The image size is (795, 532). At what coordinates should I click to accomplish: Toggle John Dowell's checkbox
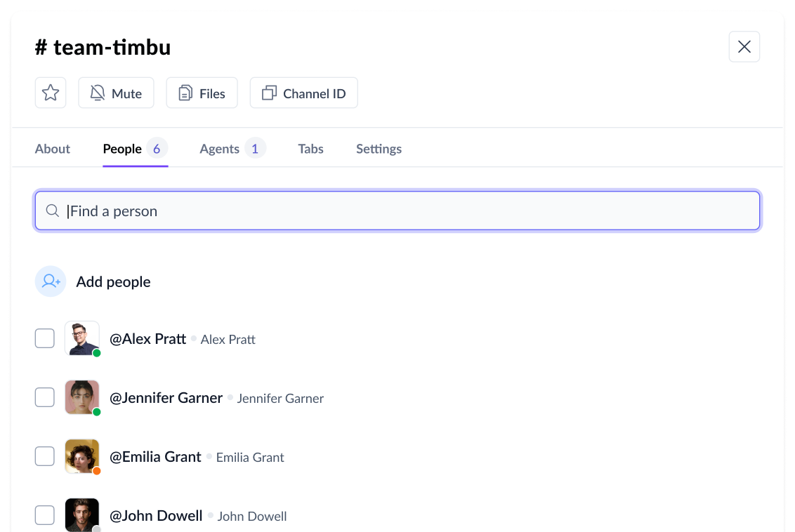click(x=45, y=516)
